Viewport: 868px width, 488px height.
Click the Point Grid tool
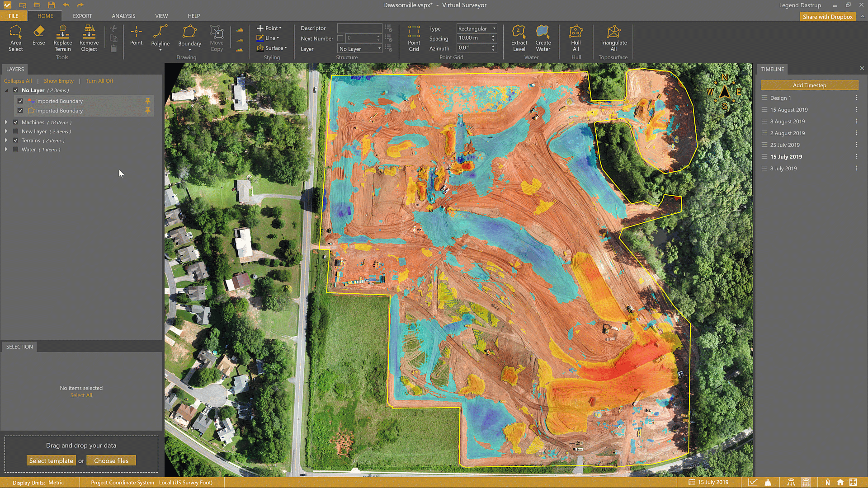click(x=414, y=38)
